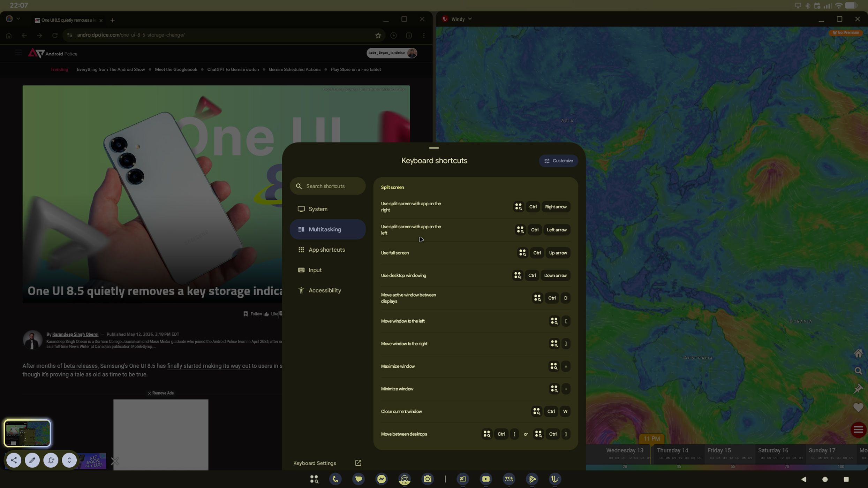The height and width of the screenshot is (488, 868).
Task: Share the captured screenshot
Action: (x=14, y=460)
